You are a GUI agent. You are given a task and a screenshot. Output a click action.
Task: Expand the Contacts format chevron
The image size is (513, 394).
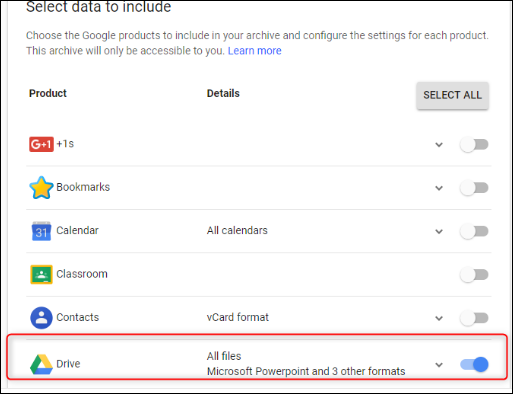click(x=439, y=318)
